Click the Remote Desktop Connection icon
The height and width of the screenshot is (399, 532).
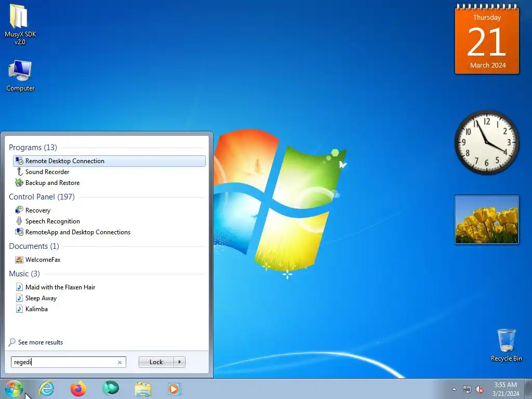pos(19,161)
